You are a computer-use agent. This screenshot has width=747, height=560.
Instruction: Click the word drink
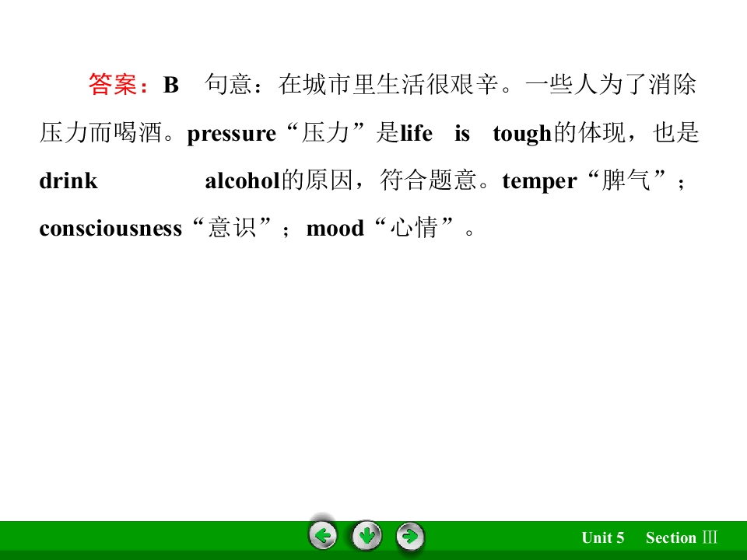[x=68, y=181]
